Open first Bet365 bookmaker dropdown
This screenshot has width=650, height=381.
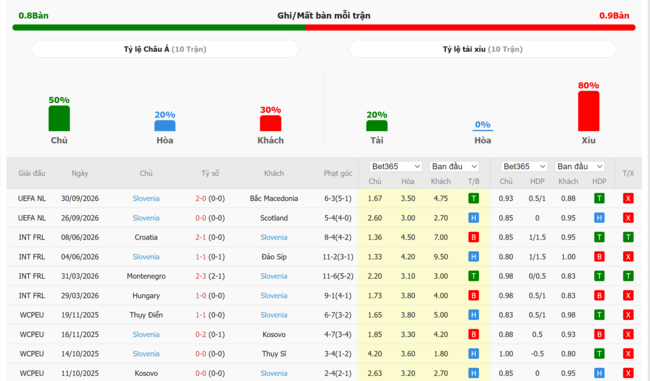pos(395,166)
